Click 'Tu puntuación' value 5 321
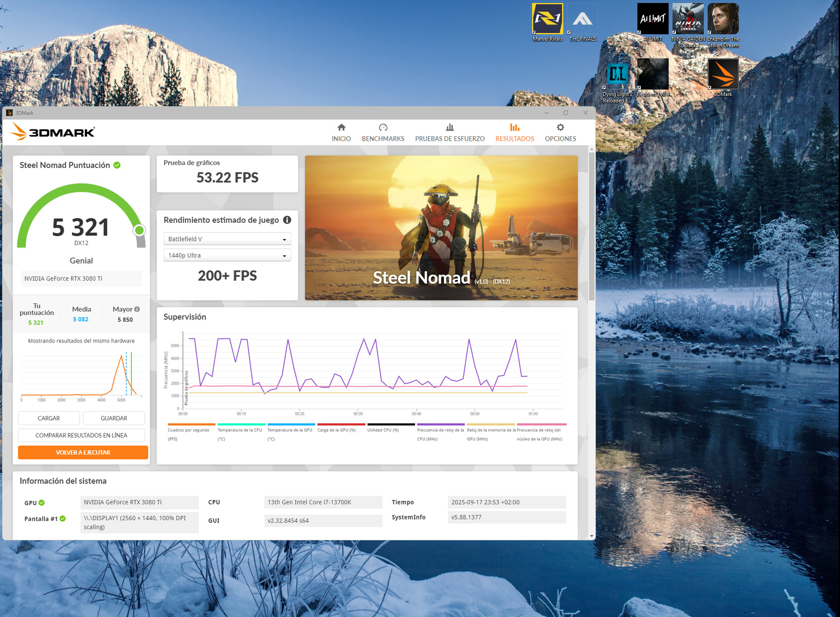This screenshot has width=840, height=617. coord(36,323)
